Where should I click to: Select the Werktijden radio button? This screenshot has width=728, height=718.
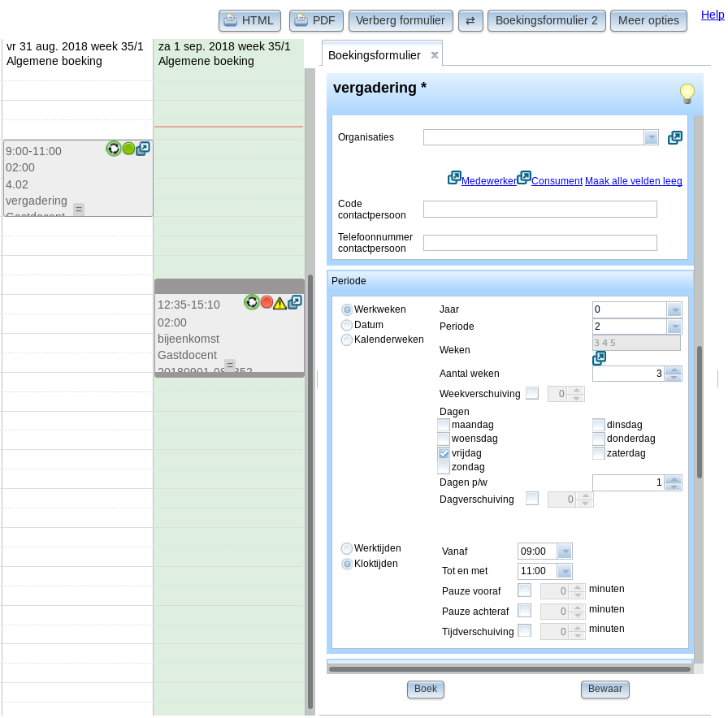[x=347, y=548]
